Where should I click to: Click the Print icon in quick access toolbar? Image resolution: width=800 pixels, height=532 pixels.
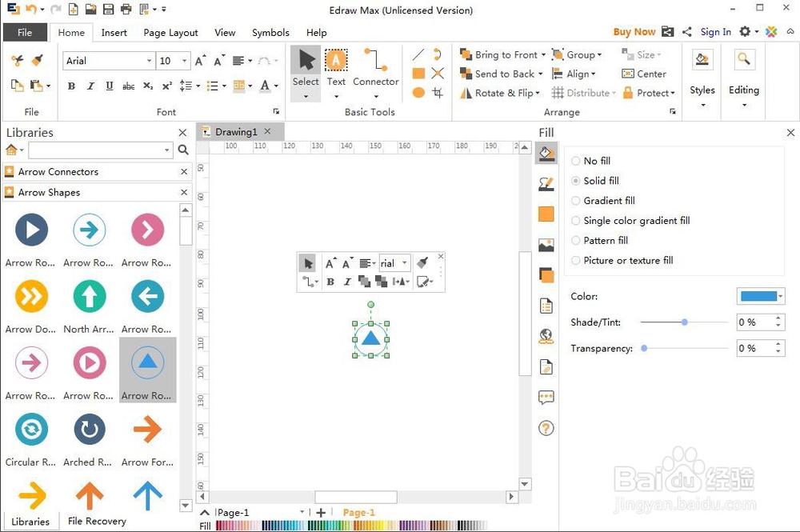tap(126, 9)
